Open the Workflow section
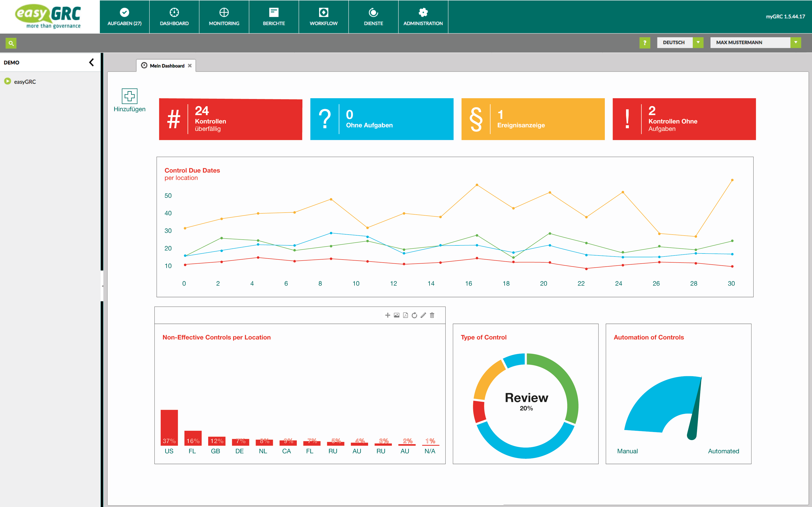This screenshot has width=812, height=507. pyautogui.click(x=323, y=16)
